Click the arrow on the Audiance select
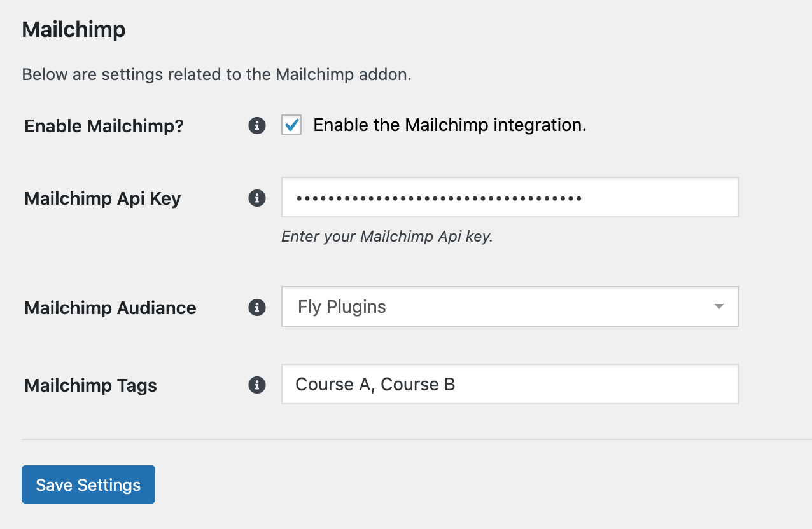This screenshot has width=812, height=529. pyautogui.click(x=718, y=307)
